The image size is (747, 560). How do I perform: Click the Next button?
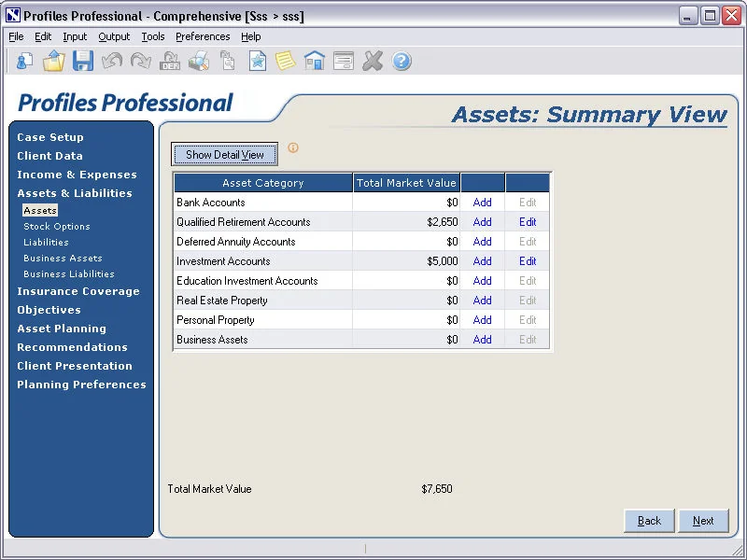point(703,521)
